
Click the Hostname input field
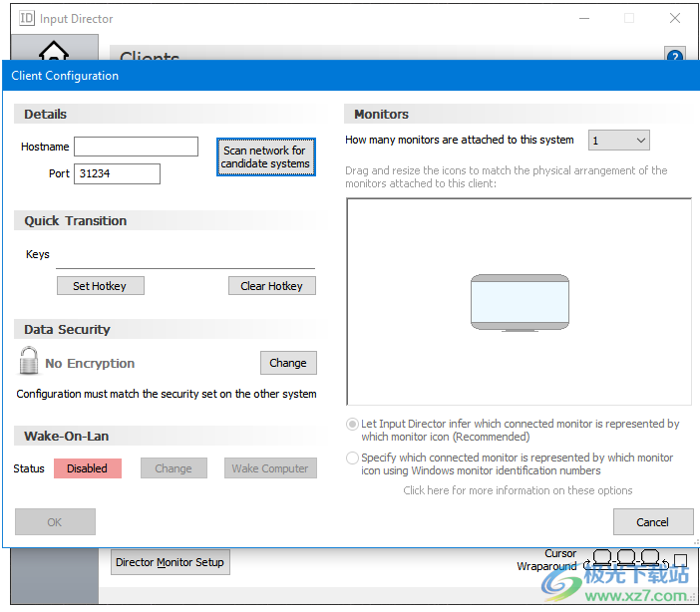tap(136, 147)
